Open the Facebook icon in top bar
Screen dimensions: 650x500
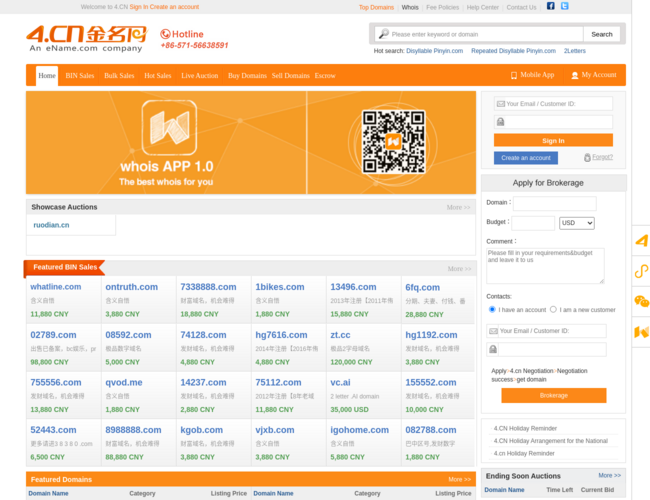tap(550, 6)
